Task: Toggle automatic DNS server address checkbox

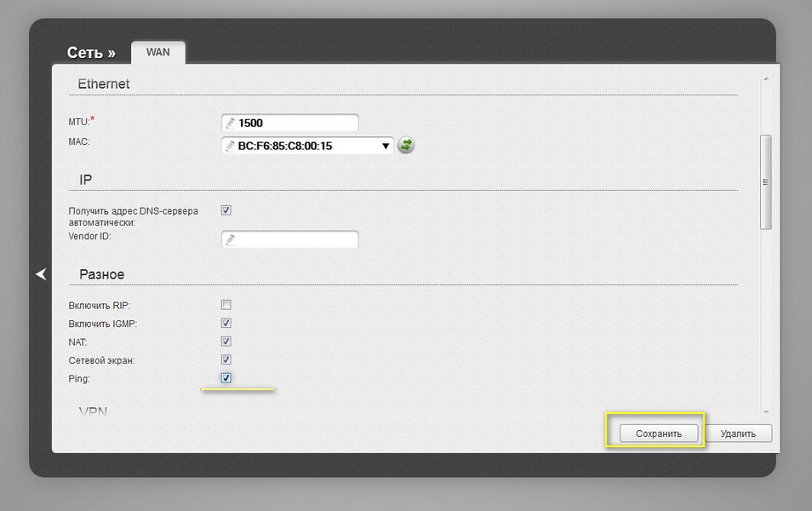Action: (226, 210)
